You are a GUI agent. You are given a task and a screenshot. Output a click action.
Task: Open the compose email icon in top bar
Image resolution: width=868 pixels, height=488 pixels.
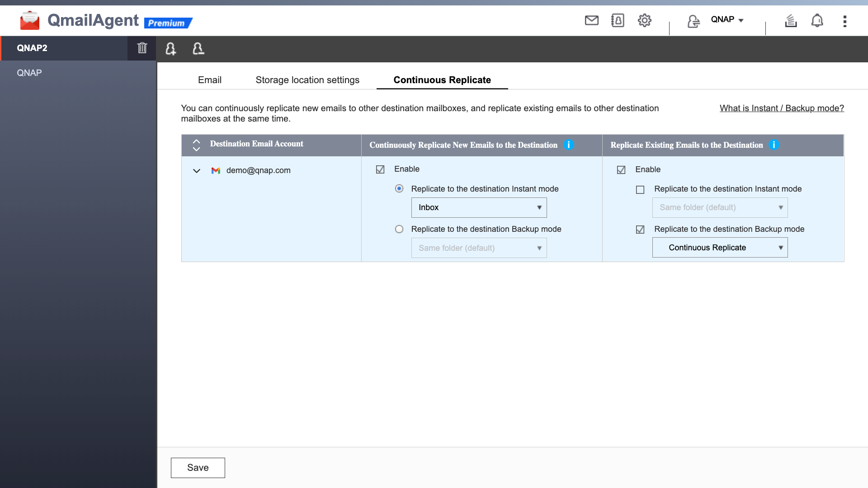(591, 20)
